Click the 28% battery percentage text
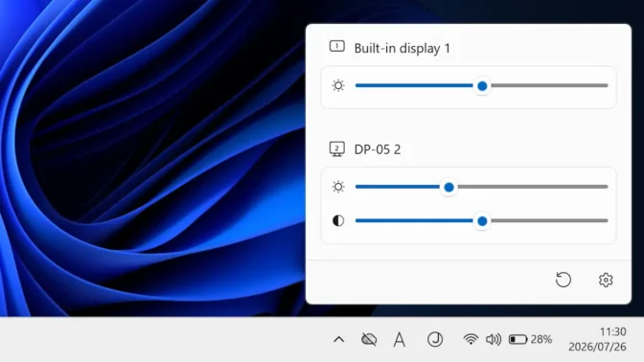The image size is (644, 362). pos(541,339)
